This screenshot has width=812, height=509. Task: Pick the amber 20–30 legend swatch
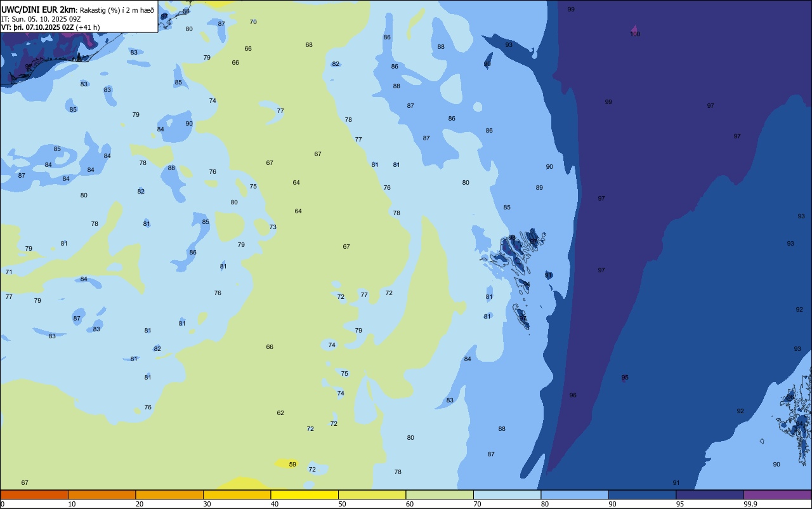click(x=169, y=495)
